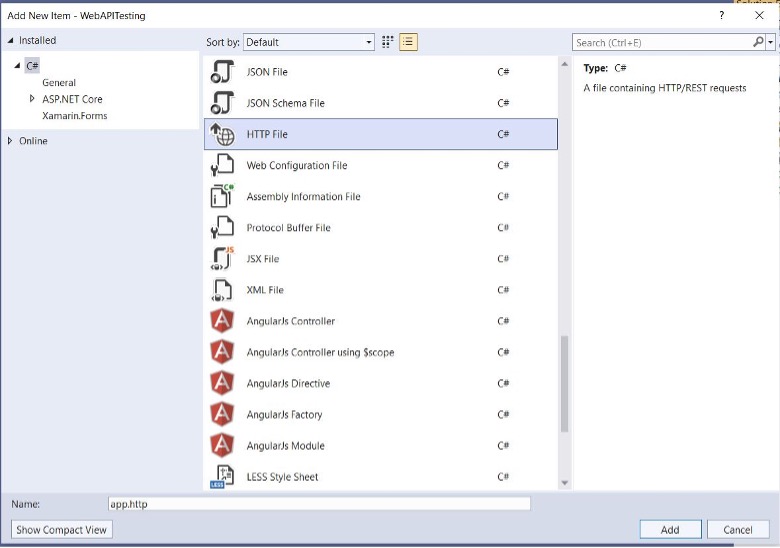Select the ASP.NET Core category
The width and height of the screenshot is (780, 548).
(72, 99)
